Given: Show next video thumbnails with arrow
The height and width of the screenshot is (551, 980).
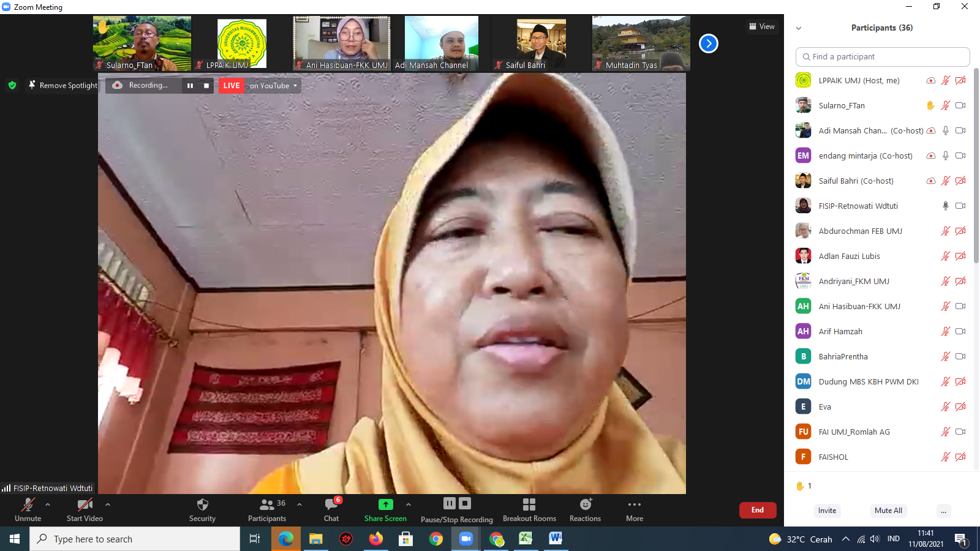Looking at the screenshot, I should pyautogui.click(x=709, y=43).
